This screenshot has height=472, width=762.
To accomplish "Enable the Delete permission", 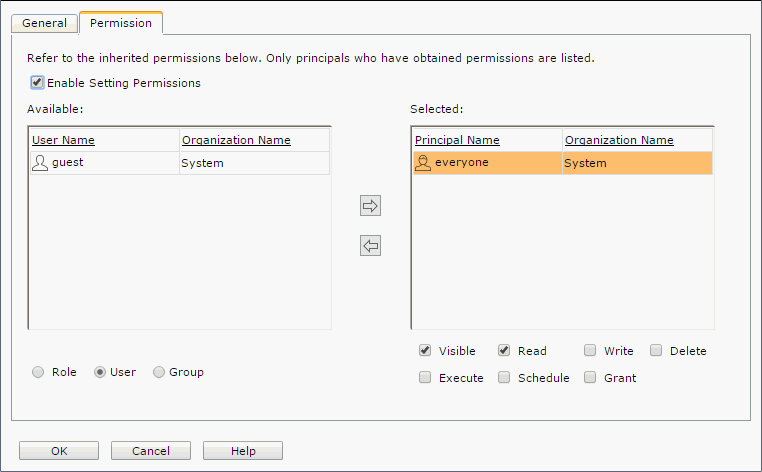I will point(656,350).
